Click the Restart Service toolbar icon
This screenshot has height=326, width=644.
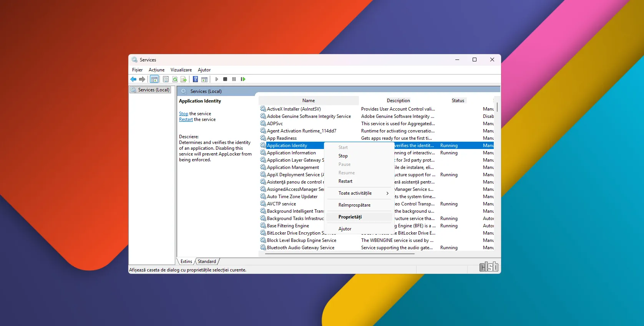pos(243,79)
